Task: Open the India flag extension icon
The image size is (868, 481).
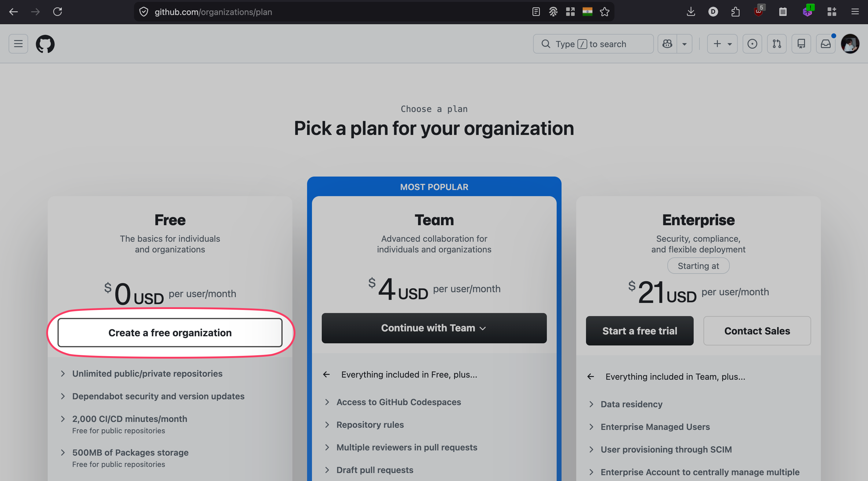Action: pos(587,12)
